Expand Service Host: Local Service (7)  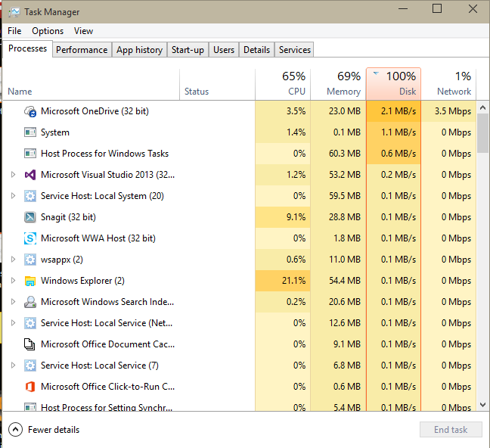(x=13, y=365)
